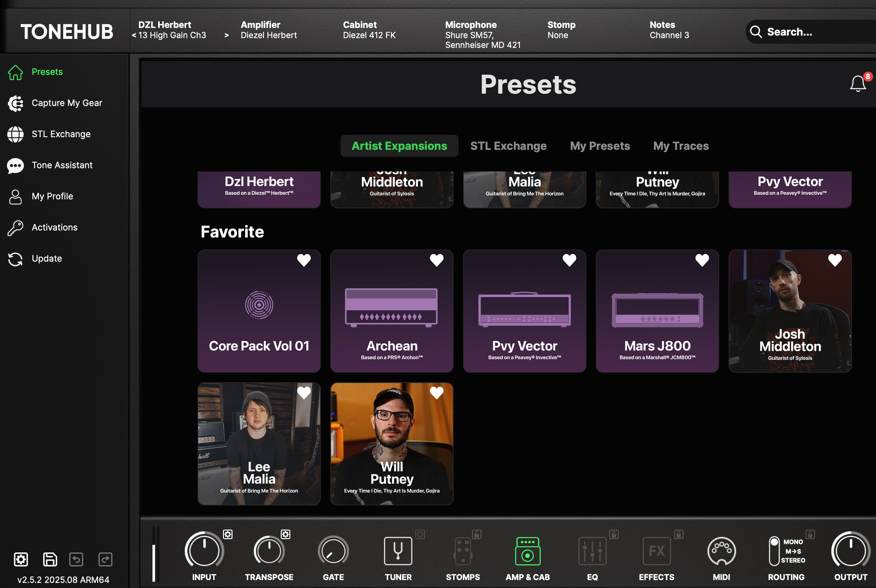The height and width of the screenshot is (588, 876).
Task: Click the undo arrow icon
Action: click(76, 559)
